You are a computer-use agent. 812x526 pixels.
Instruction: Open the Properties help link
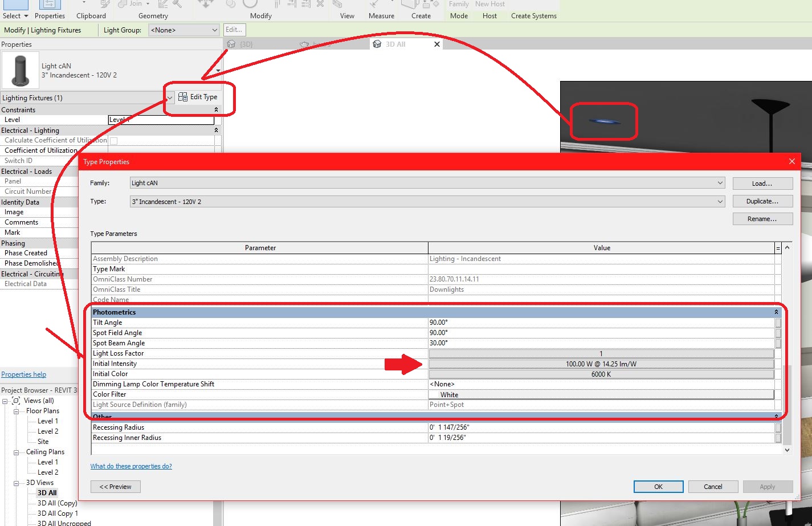[x=23, y=374]
